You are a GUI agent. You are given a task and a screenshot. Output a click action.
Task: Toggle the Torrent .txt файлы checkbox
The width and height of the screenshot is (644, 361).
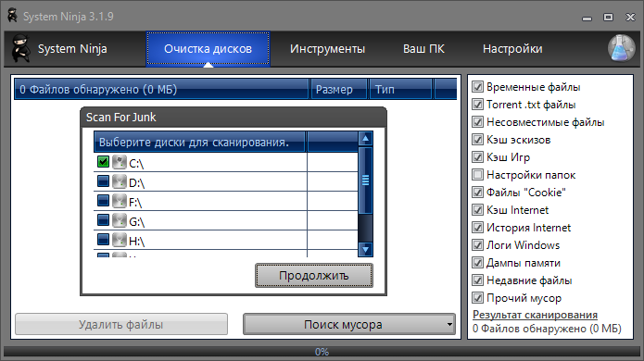[x=477, y=105]
